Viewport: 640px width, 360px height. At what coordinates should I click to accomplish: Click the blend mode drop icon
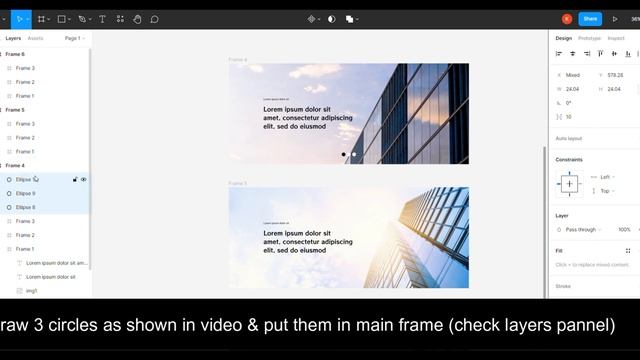pyautogui.click(x=559, y=230)
